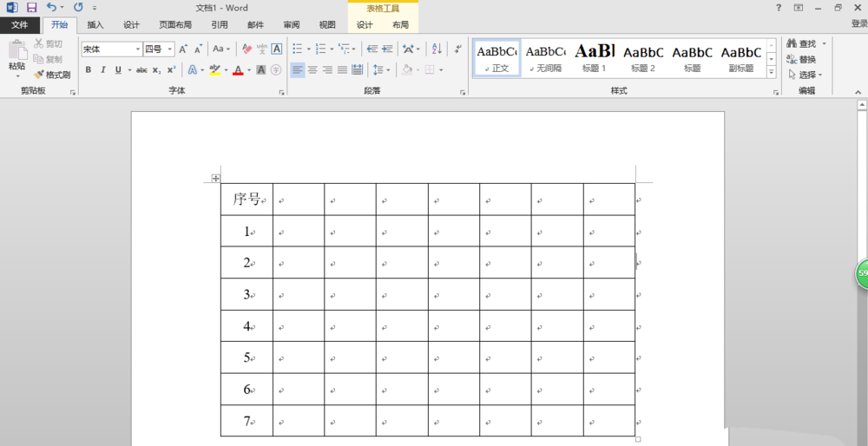Click the table cell containing 序号
The image size is (868, 446).
click(x=247, y=200)
